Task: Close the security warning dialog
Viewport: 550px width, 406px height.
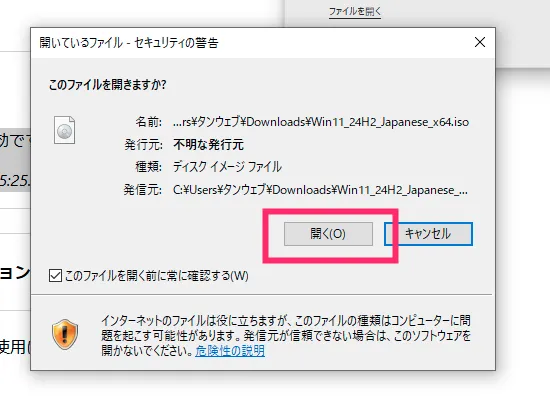Action: tap(480, 42)
